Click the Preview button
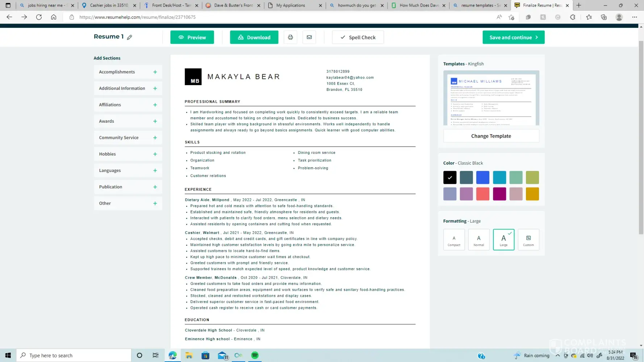This screenshot has height=362, width=644. [x=192, y=37]
